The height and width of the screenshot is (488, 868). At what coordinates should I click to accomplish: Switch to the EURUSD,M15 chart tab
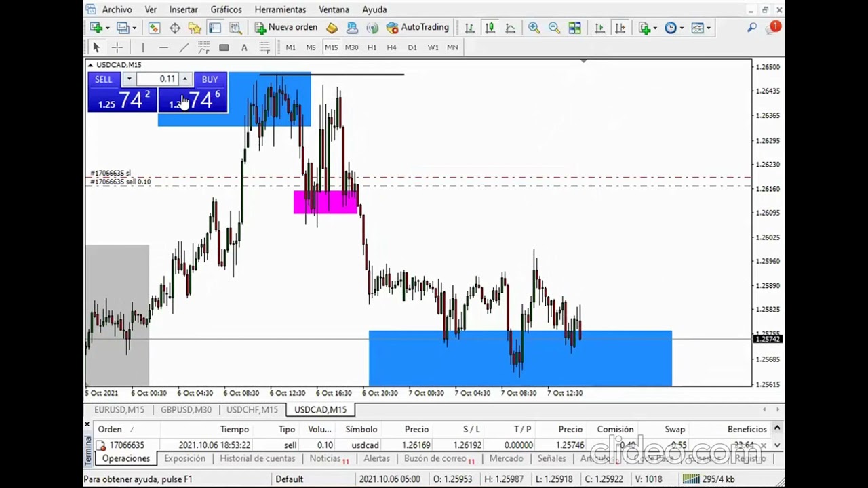[x=119, y=409]
